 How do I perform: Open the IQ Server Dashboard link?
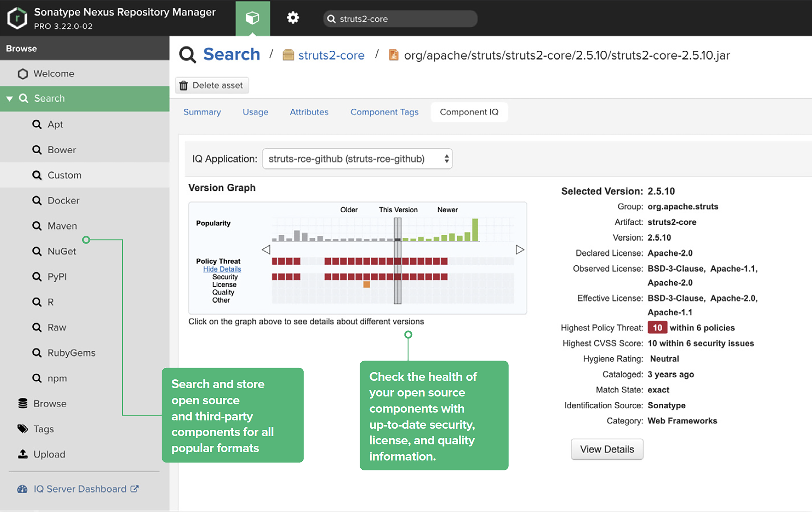point(80,489)
